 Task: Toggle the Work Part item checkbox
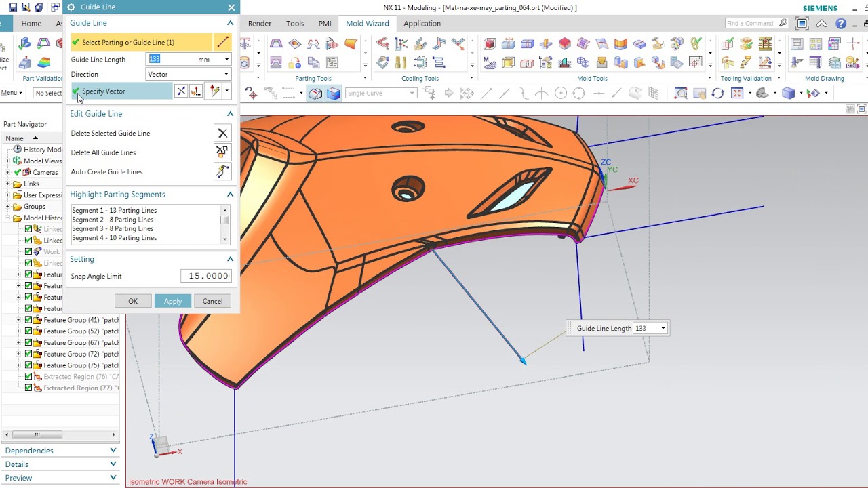(x=28, y=251)
